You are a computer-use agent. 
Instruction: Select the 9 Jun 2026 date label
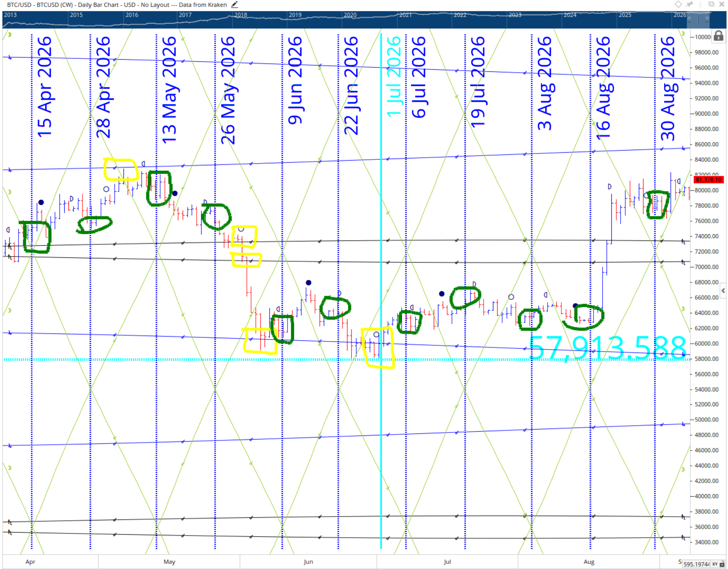tap(295, 80)
